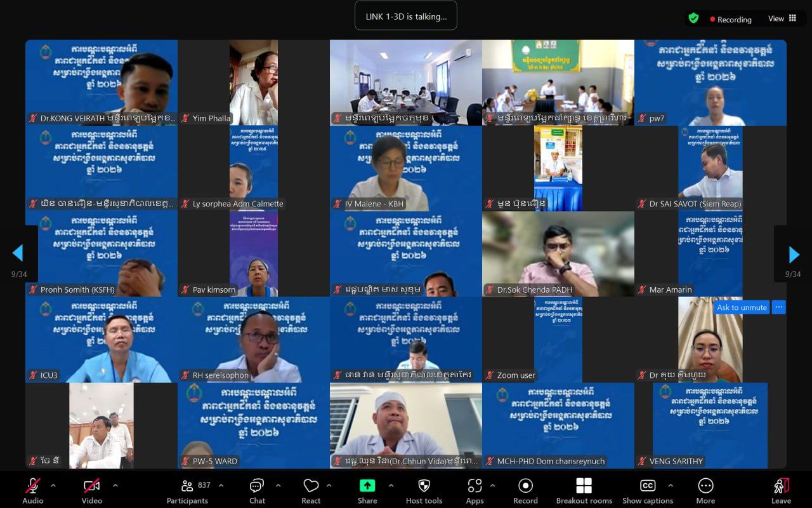This screenshot has height=508, width=812.
Task: Go to next gallery page arrow
Action: coord(794,255)
